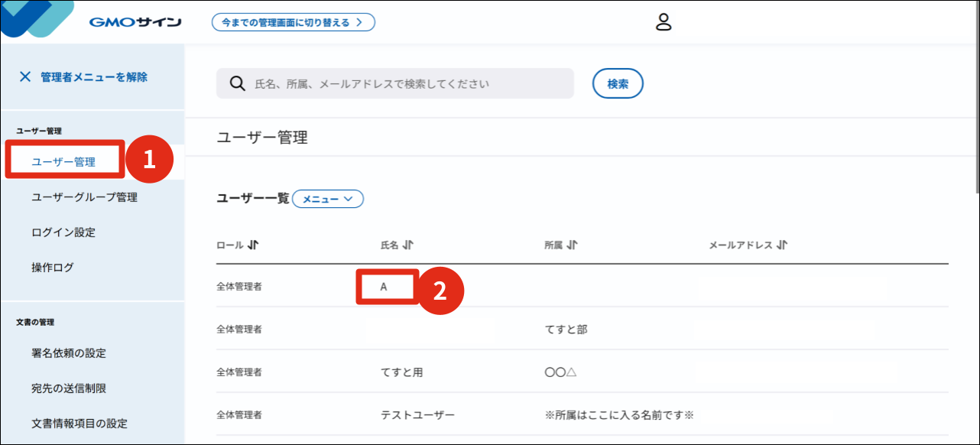Open user named A in the list

384,287
